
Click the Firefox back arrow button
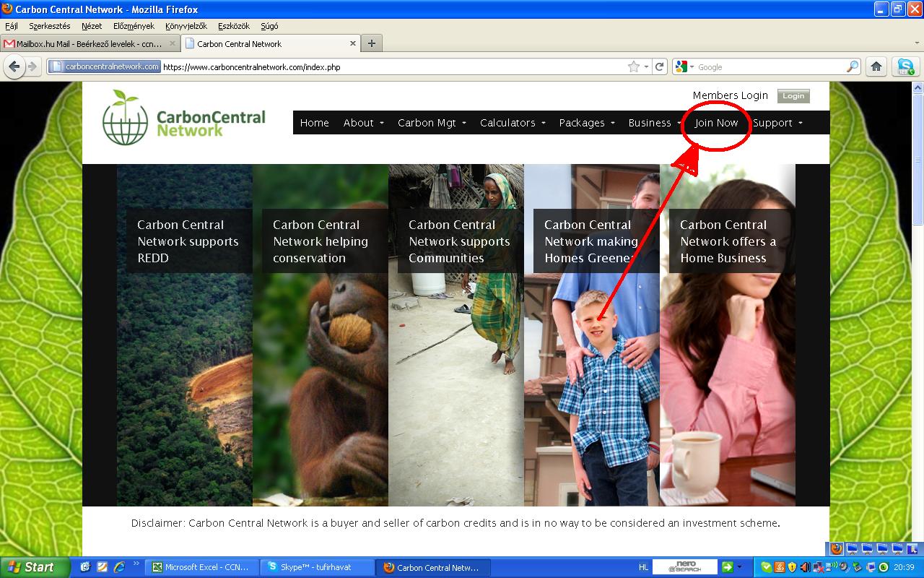14,66
